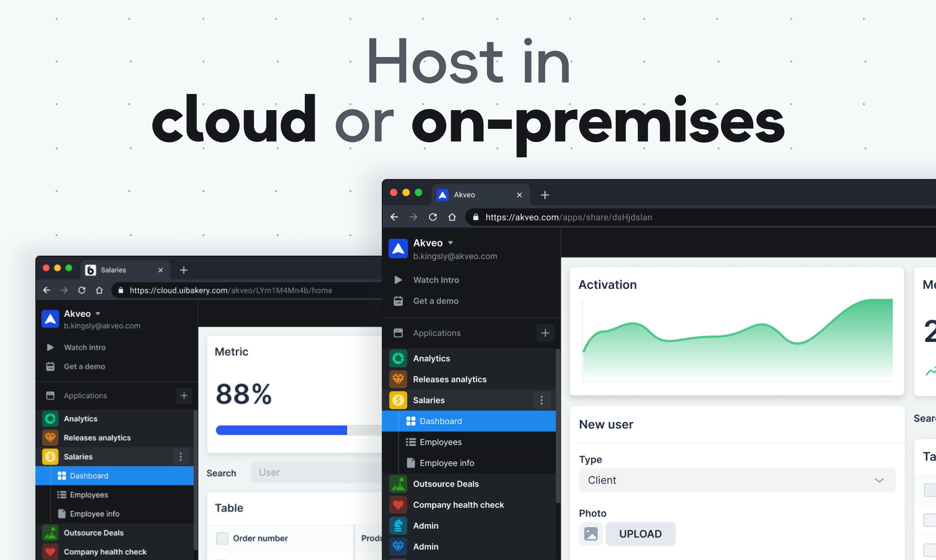Click the User search input field
936x560 pixels.
point(316,472)
